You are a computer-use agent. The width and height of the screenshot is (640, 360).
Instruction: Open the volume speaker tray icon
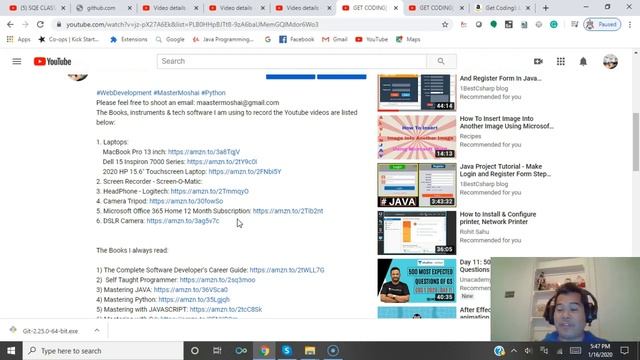528,351
